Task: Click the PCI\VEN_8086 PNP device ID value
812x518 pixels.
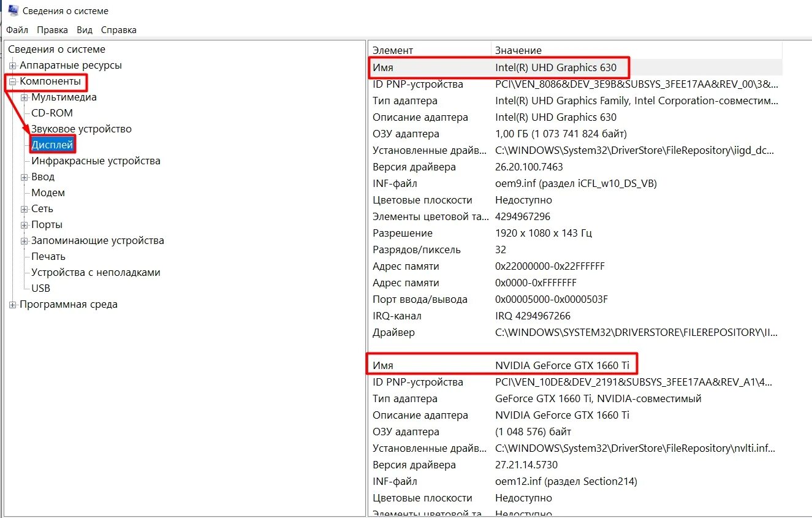Action: coord(637,84)
